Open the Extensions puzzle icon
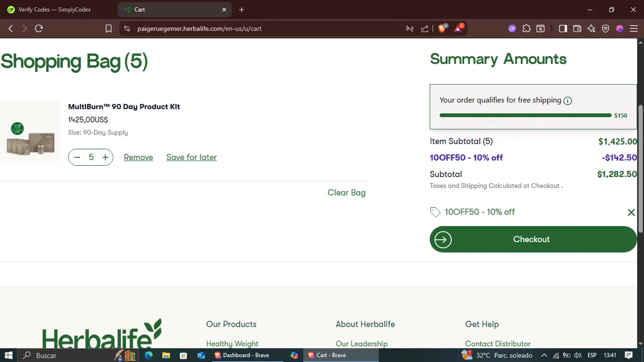 [x=526, y=28]
